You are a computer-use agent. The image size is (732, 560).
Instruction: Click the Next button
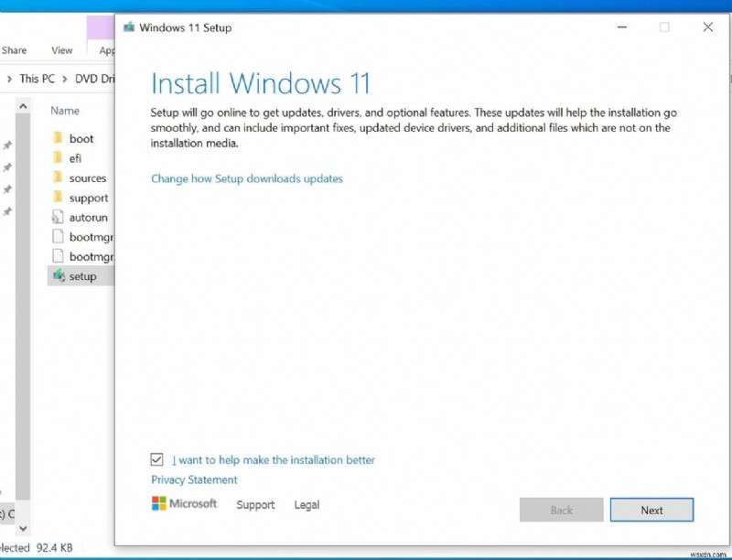[651, 510]
